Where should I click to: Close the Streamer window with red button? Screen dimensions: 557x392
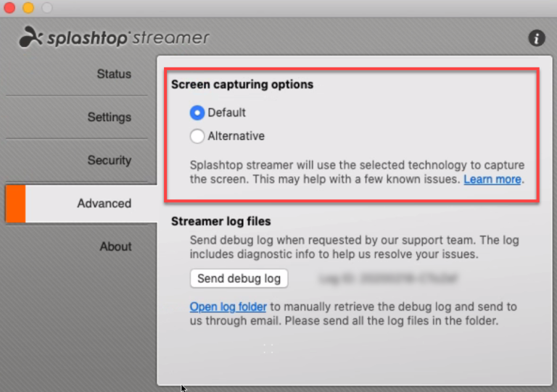tap(10, 8)
